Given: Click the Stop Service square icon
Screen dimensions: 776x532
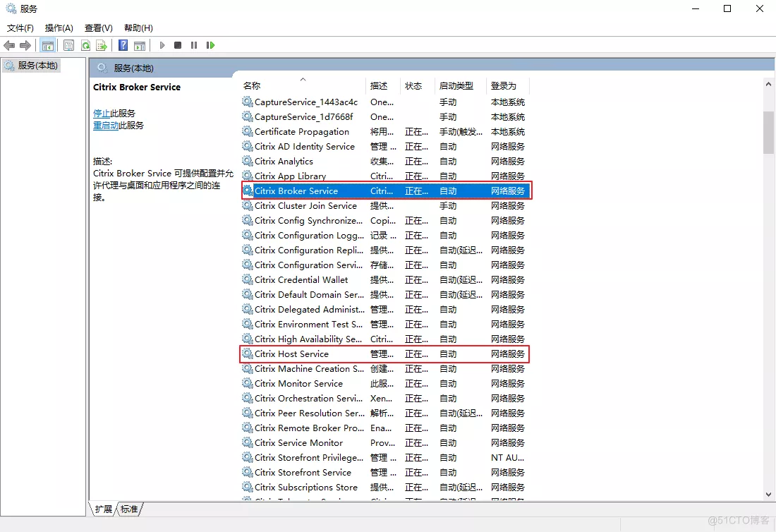Looking at the screenshot, I should pos(178,46).
